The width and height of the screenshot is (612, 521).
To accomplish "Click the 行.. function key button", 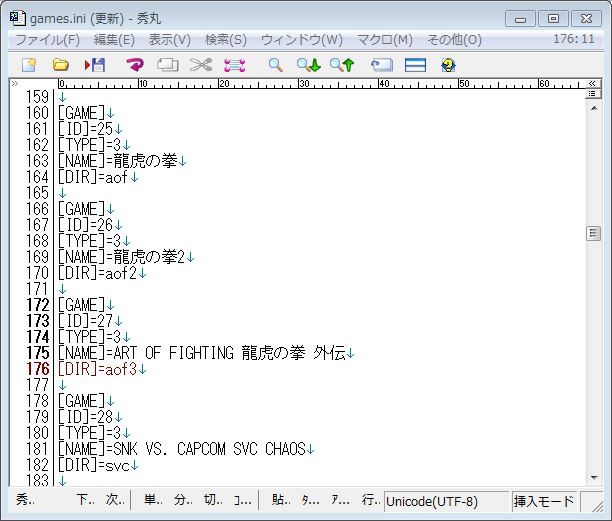I will [370, 500].
